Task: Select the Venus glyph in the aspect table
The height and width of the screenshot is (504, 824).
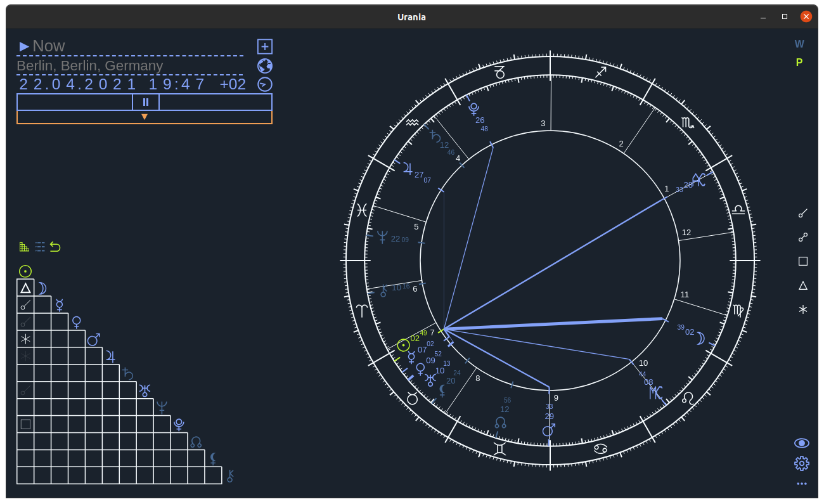Action: coord(77,322)
